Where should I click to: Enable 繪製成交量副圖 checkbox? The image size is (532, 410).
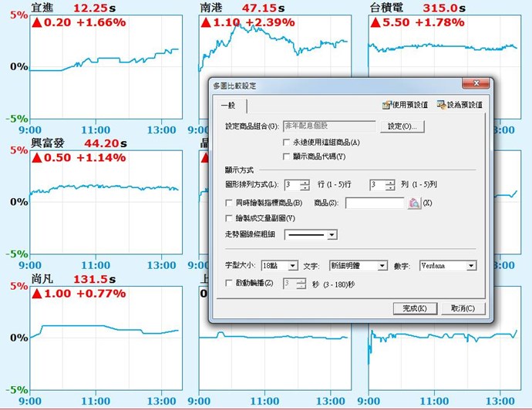coord(228,218)
